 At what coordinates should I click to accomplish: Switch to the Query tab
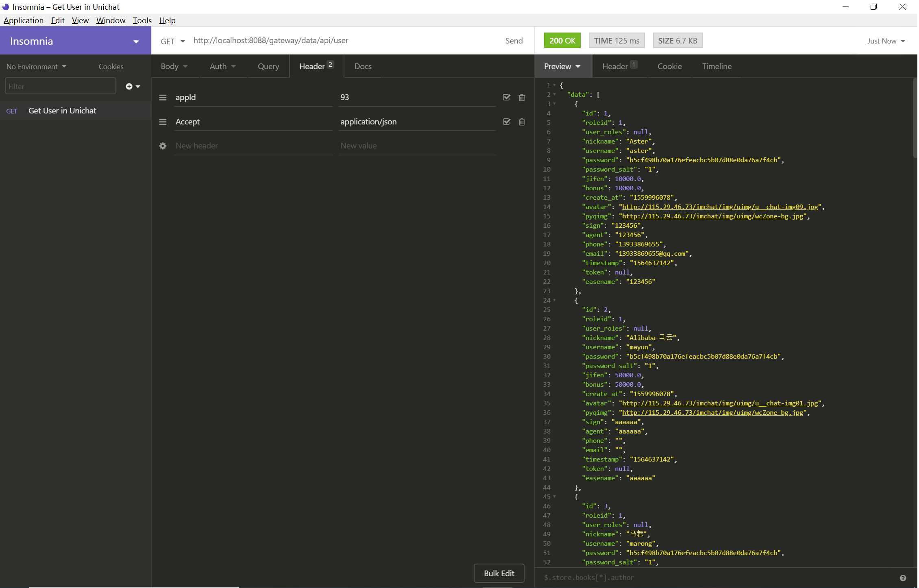tap(268, 66)
